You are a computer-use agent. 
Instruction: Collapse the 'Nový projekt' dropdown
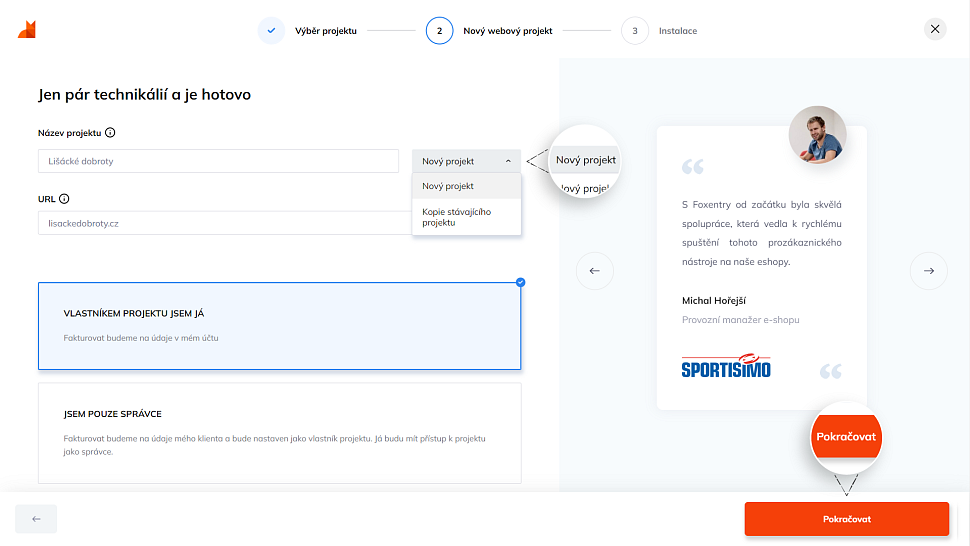[466, 161]
